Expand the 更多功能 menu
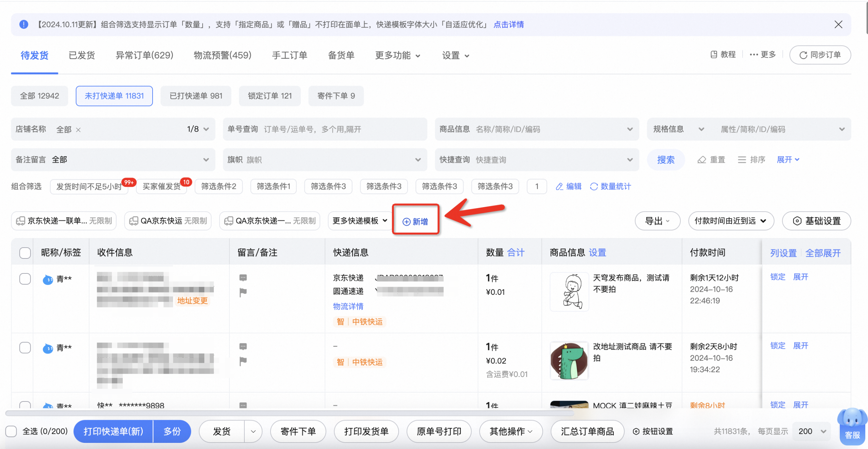868x449 pixels. point(398,55)
